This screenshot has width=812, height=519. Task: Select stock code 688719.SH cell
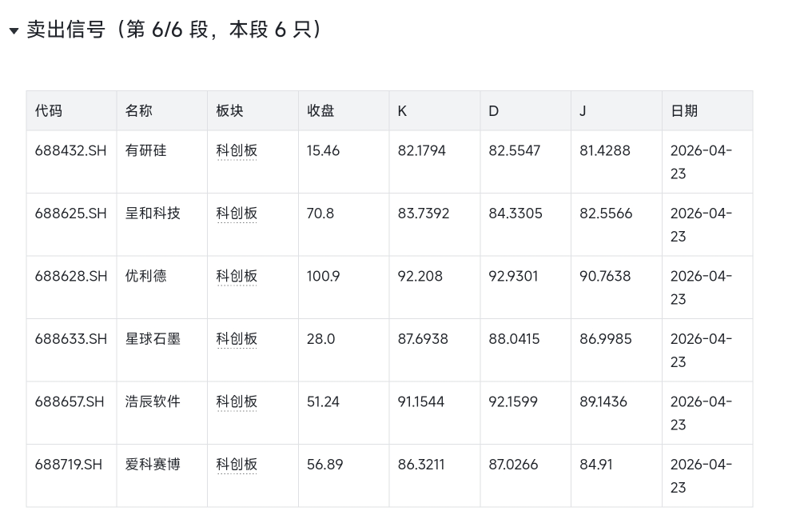click(69, 465)
